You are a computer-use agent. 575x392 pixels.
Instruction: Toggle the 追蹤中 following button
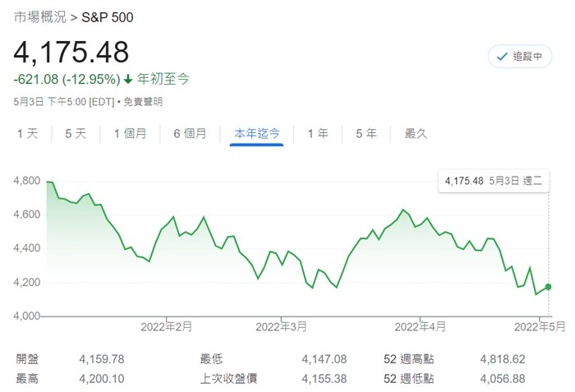coord(520,57)
